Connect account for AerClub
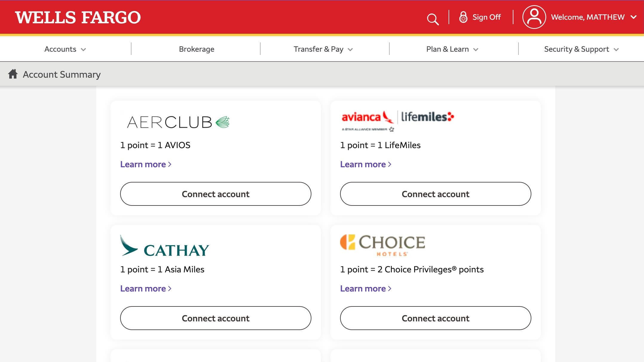This screenshot has height=362, width=644. click(215, 194)
